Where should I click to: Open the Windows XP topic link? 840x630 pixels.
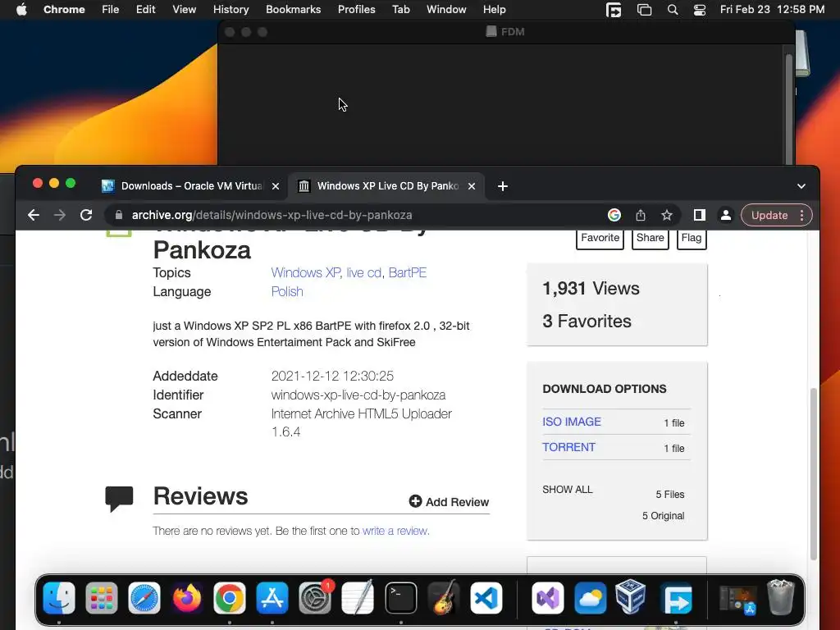tap(305, 272)
